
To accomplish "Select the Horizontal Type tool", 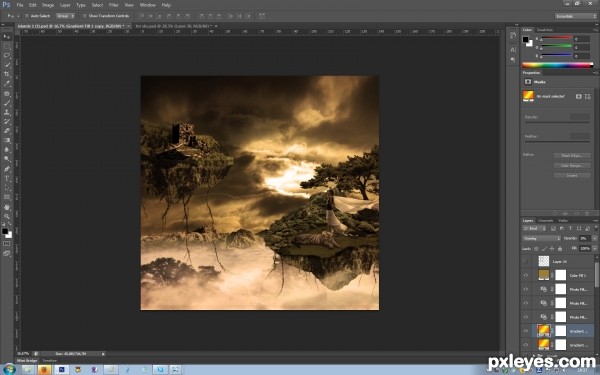I will [x=7, y=178].
